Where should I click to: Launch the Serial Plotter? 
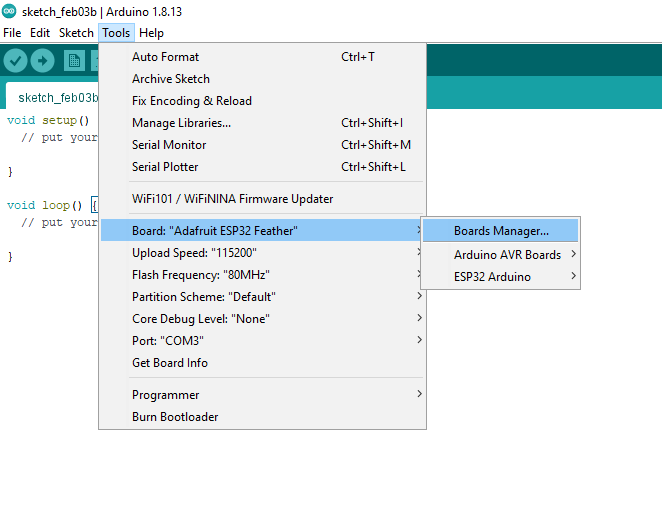262,167
